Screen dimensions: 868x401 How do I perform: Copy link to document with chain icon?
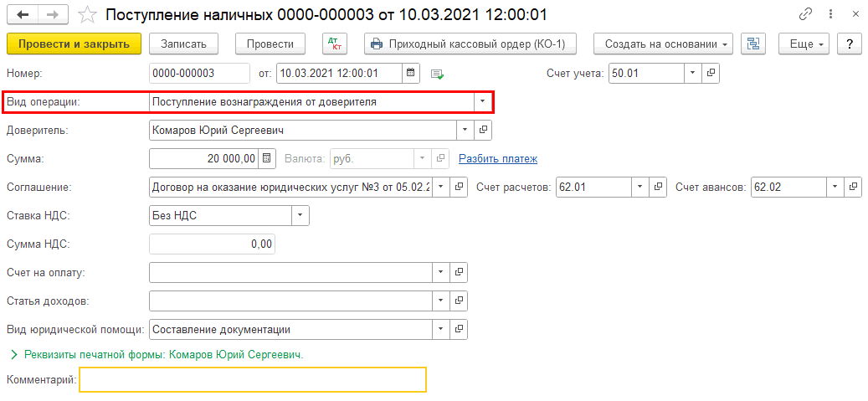[x=806, y=14]
